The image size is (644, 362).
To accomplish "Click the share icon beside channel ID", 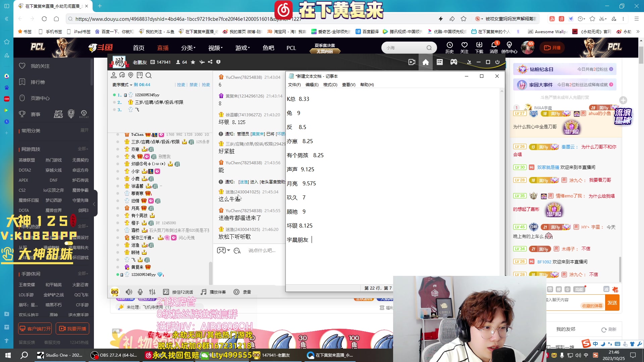I will click(210, 62).
